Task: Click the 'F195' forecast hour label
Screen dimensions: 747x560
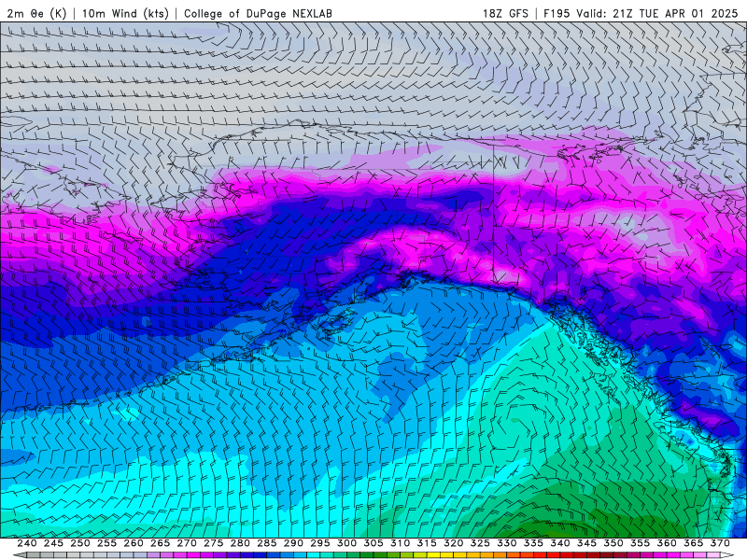Action: pos(557,13)
